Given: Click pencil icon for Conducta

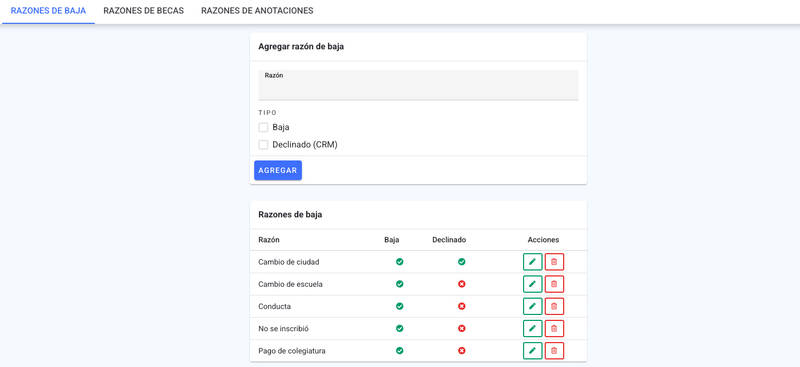Looking at the screenshot, I should [533, 306].
